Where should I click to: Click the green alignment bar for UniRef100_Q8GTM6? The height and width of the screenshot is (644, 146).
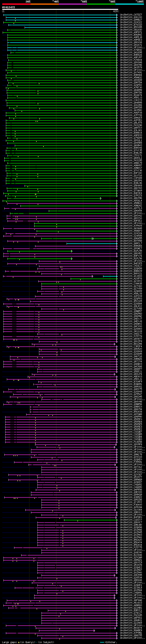click(x=54, y=198)
